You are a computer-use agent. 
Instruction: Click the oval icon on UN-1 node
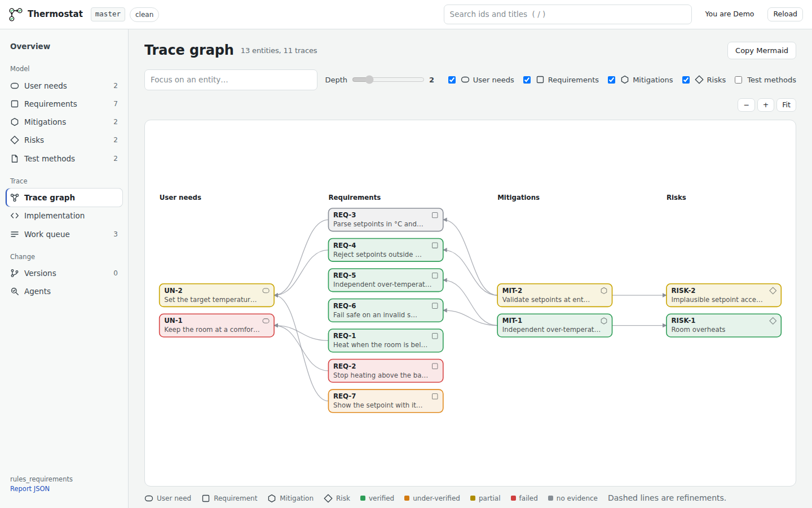[266, 321]
